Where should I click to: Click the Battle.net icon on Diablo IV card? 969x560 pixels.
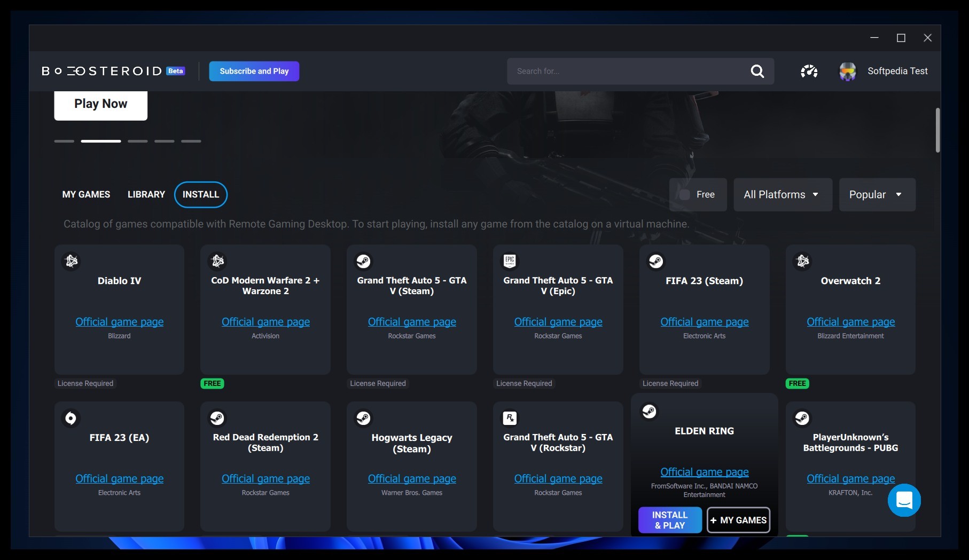[72, 261]
